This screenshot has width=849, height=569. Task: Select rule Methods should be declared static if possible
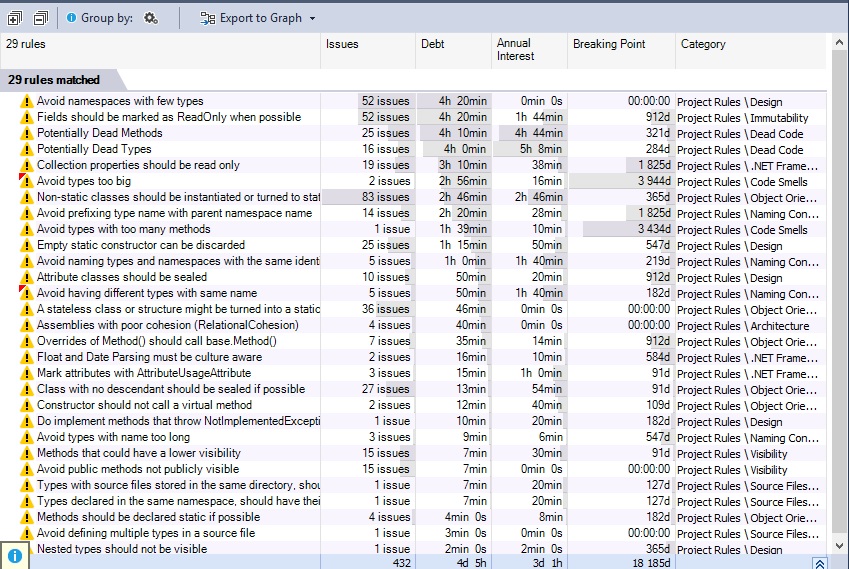pos(148,517)
